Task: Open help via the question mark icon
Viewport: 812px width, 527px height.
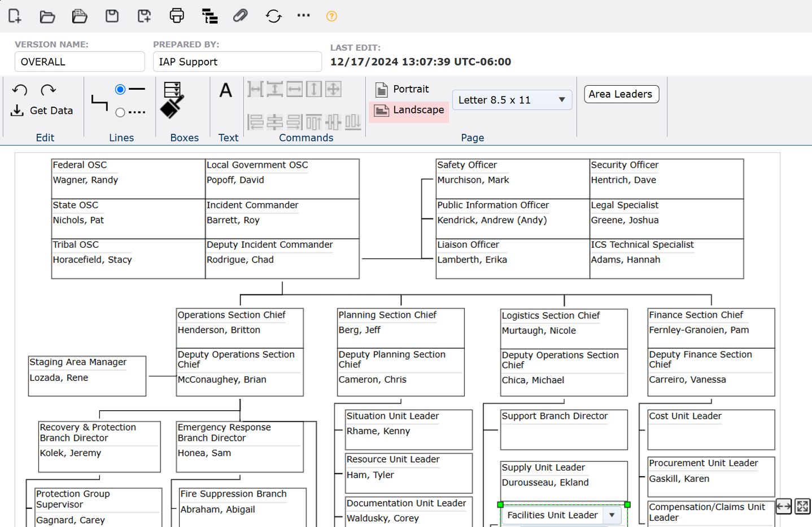Action: pyautogui.click(x=331, y=16)
